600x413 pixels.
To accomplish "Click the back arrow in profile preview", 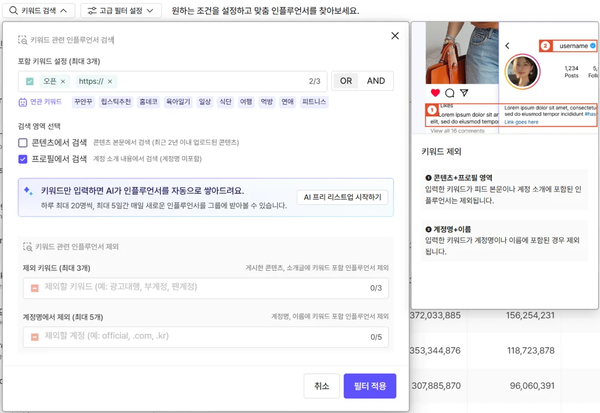I will pyautogui.click(x=507, y=46).
